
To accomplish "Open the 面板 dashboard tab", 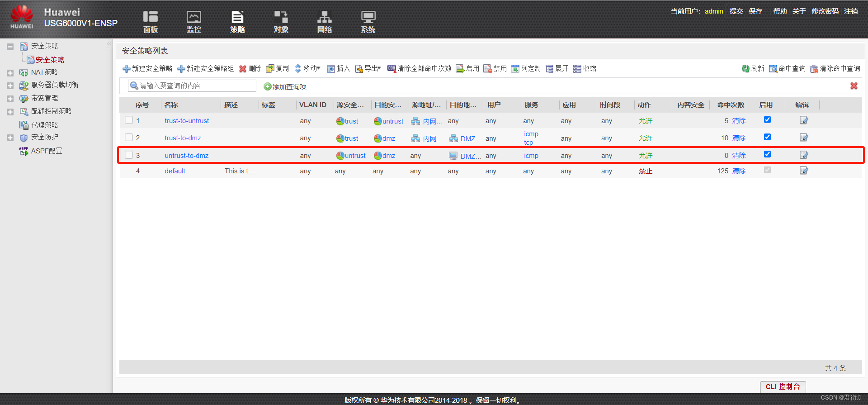I will [x=151, y=22].
